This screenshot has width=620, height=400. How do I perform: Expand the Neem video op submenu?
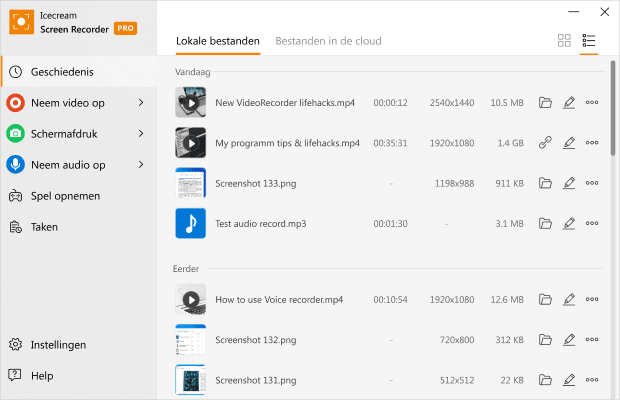tap(141, 102)
